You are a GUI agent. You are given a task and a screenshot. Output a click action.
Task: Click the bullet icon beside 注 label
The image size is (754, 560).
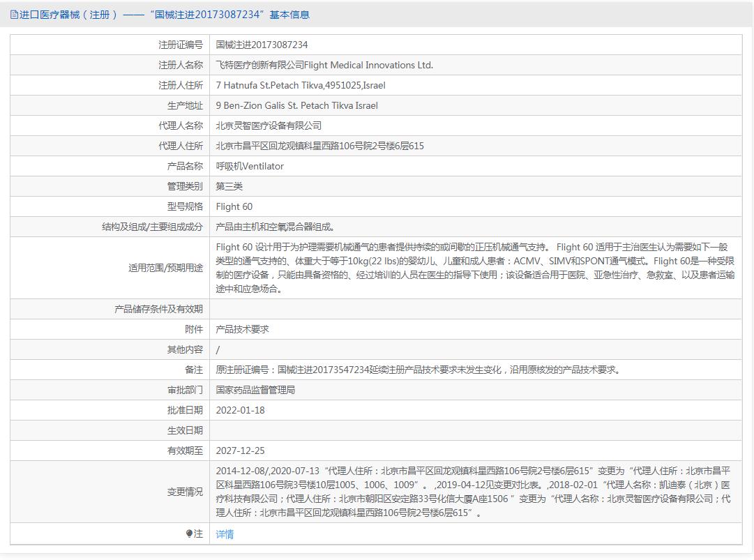[189, 533]
